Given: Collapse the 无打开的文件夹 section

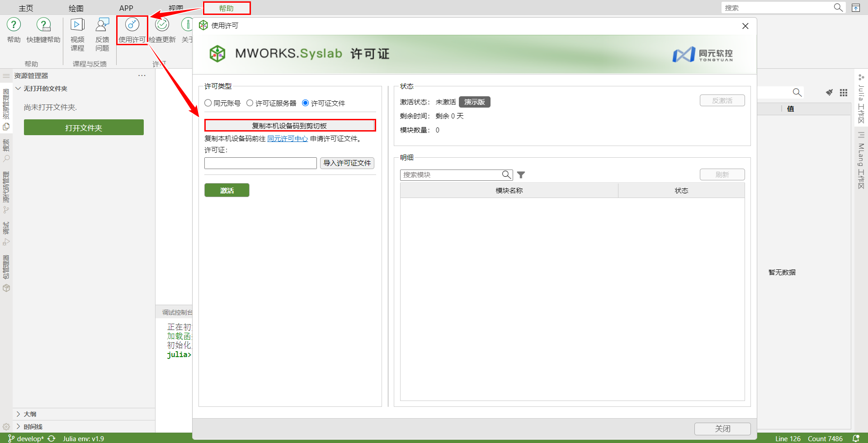Looking at the screenshot, I should pyautogui.click(x=18, y=89).
